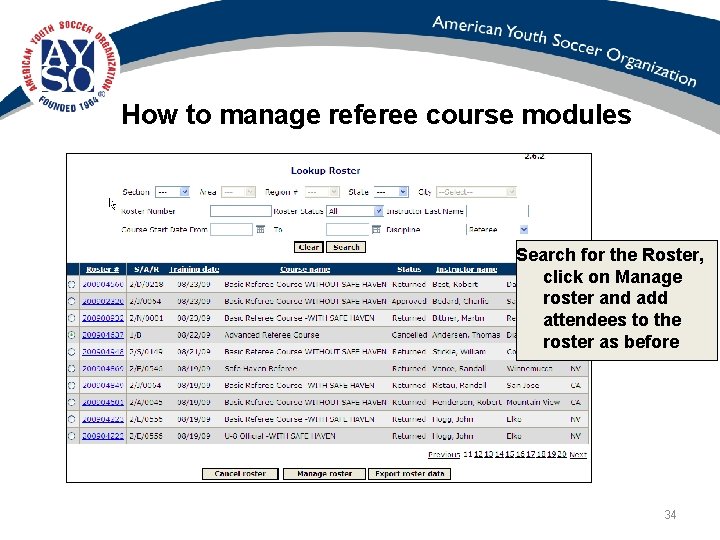Click the 'Cancelled' status cell

click(409, 335)
